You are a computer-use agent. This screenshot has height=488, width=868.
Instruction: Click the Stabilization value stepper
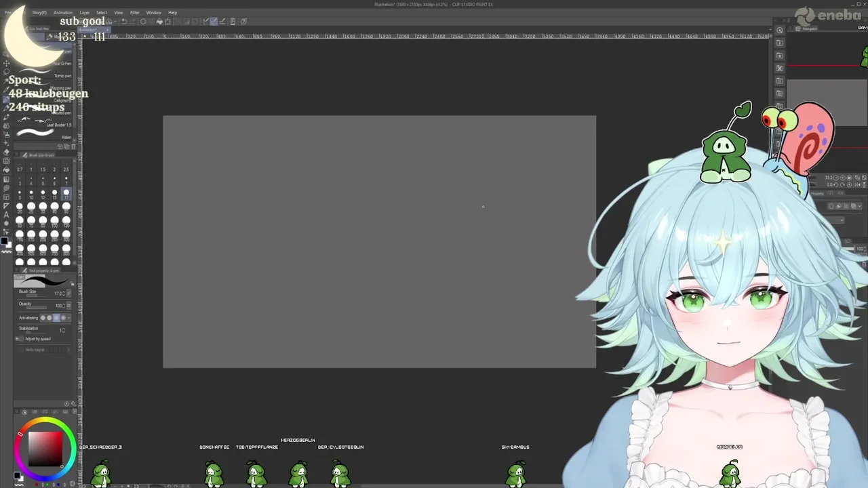click(x=64, y=331)
